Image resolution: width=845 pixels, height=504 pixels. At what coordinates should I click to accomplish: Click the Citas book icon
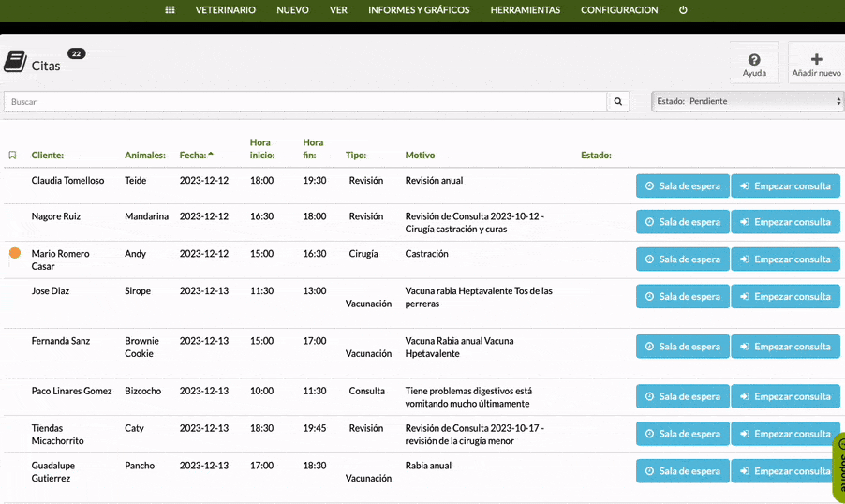[x=15, y=63]
